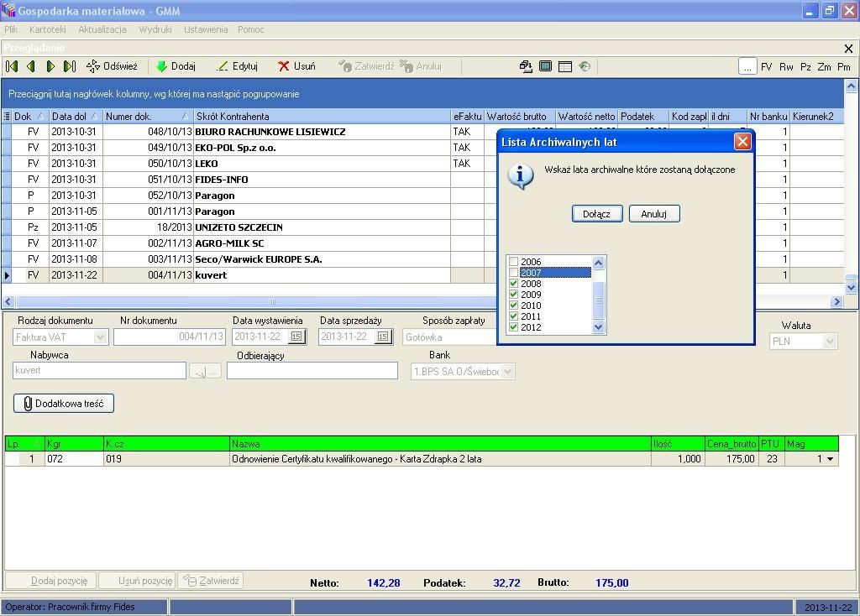
Task: Open the Wydruki menu
Action: 155,29
